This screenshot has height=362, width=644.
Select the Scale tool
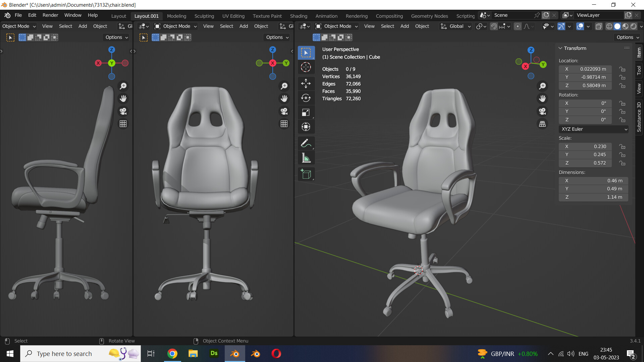(x=306, y=112)
